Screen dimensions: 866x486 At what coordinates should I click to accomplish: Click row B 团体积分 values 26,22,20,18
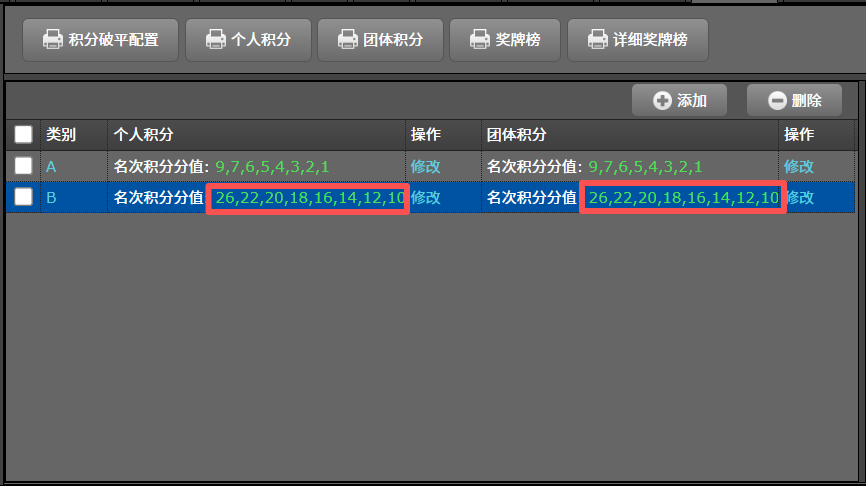coord(684,198)
